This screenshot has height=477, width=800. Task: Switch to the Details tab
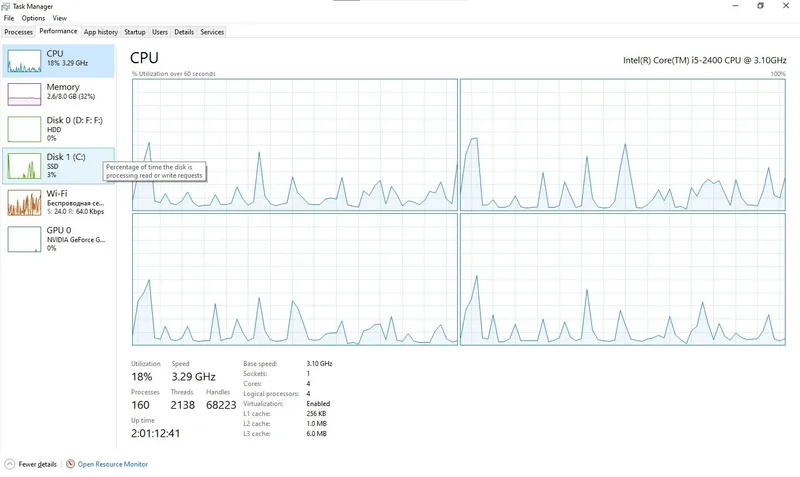point(184,32)
